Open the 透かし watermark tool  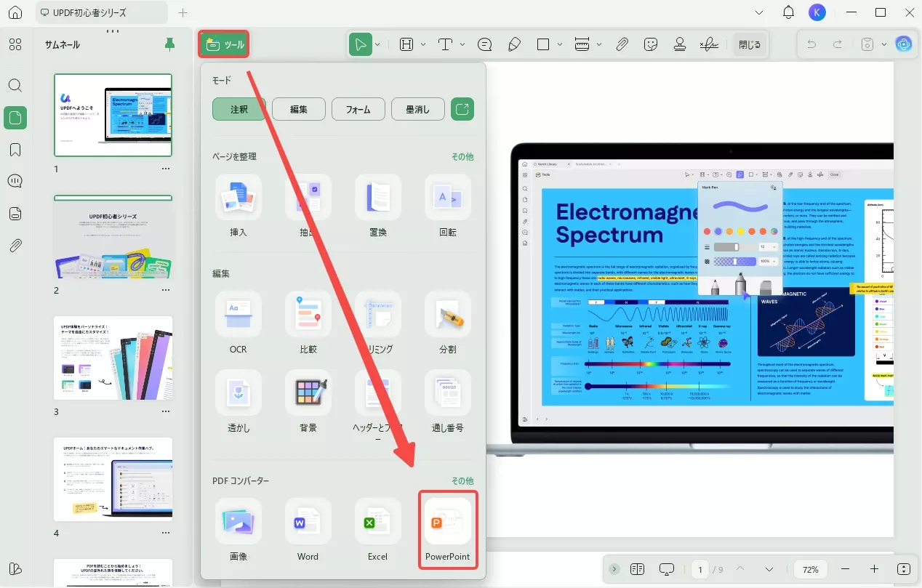[238, 401]
